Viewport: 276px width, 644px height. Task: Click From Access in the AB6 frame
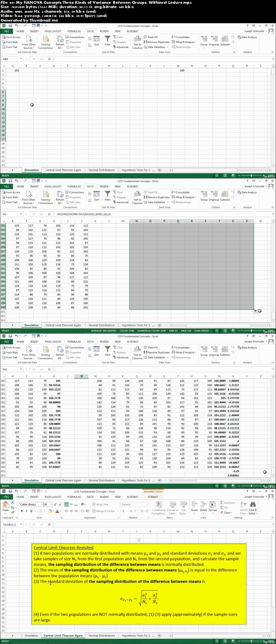coord(11,37)
